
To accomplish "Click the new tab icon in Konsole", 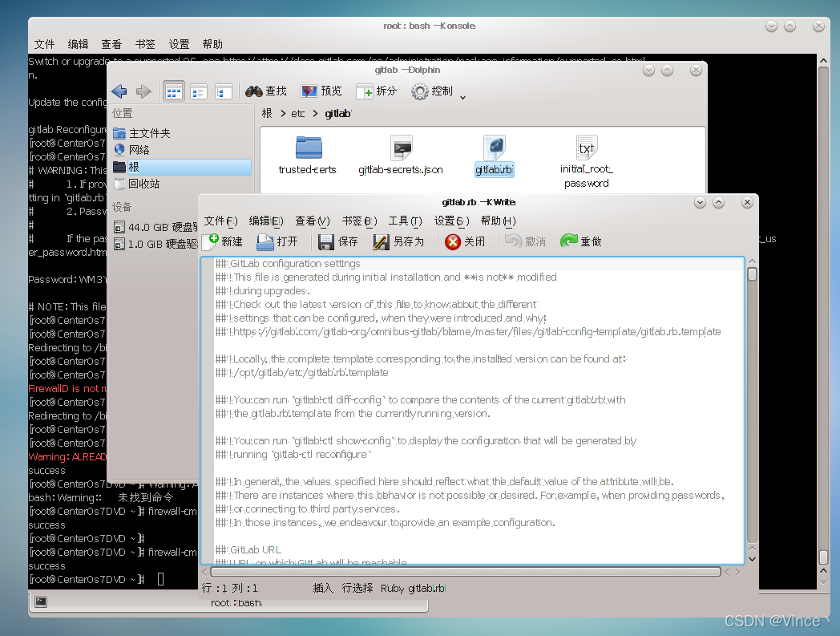I will [41, 602].
